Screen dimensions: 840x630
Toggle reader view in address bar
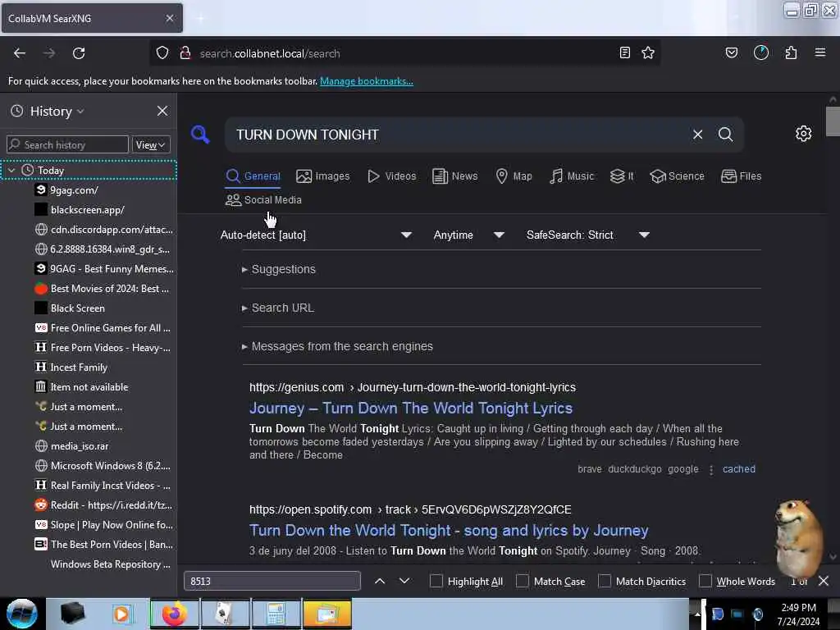(624, 53)
